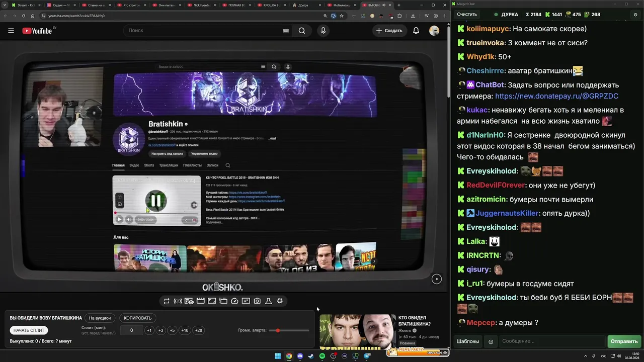644x362 pixels.
Task: Click the YouTube search magnifier button
Action: (x=302, y=31)
